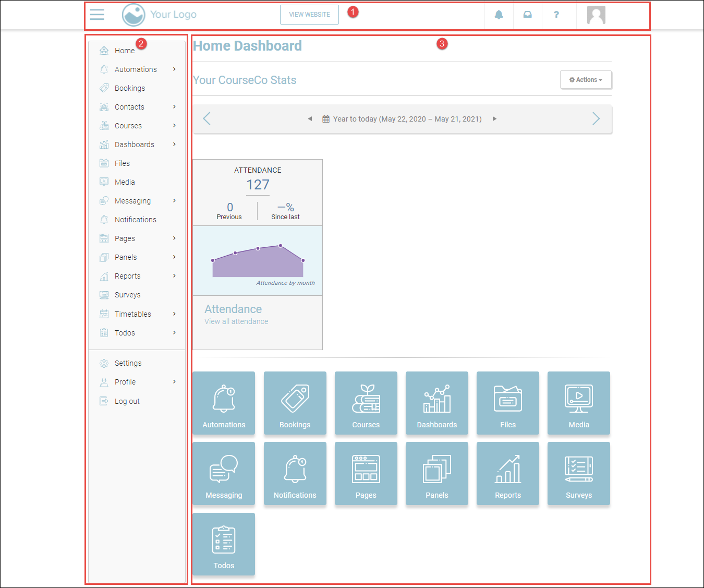Click the notifications bell icon in header
Image resolution: width=704 pixels, height=588 pixels.
point(499,15)
